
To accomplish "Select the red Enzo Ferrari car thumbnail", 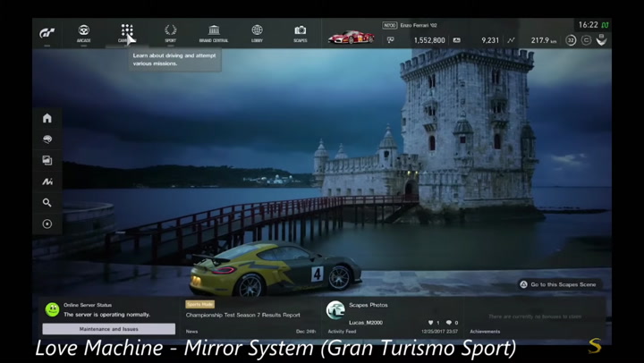I will (352, 37).
